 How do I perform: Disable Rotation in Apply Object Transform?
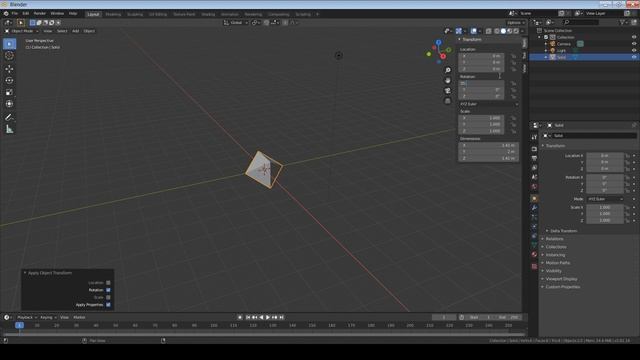pyautogui.click(x=108, y=290)
